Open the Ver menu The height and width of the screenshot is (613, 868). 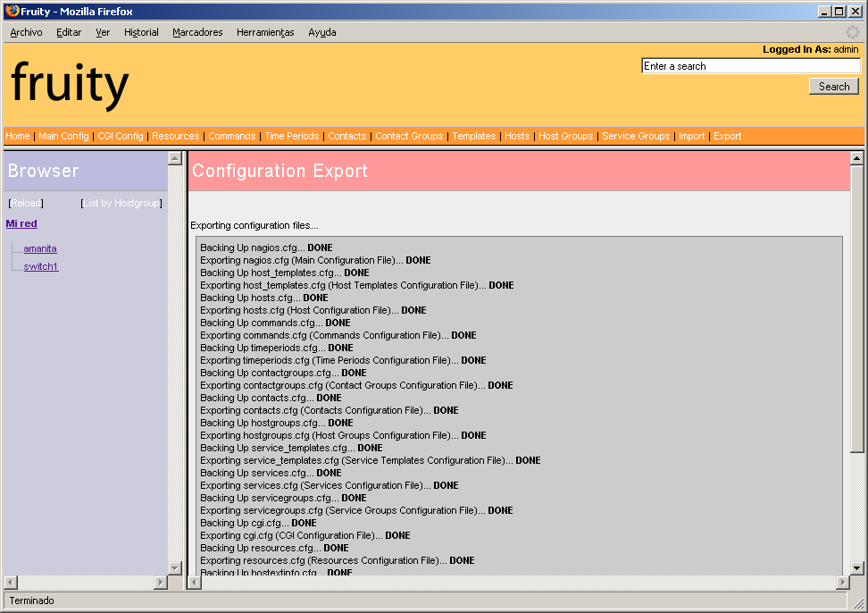(103, 32)
